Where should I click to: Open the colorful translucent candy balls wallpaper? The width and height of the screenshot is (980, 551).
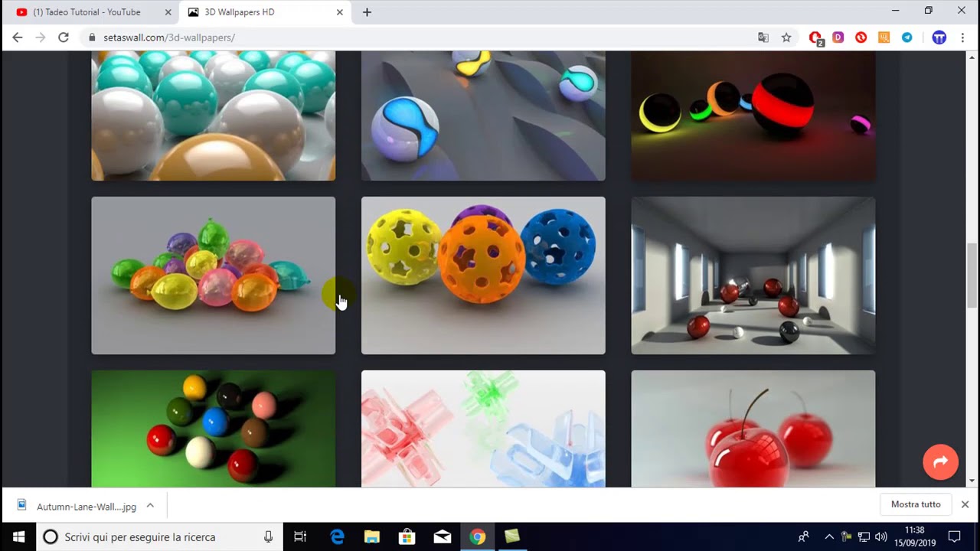[214, 275]
